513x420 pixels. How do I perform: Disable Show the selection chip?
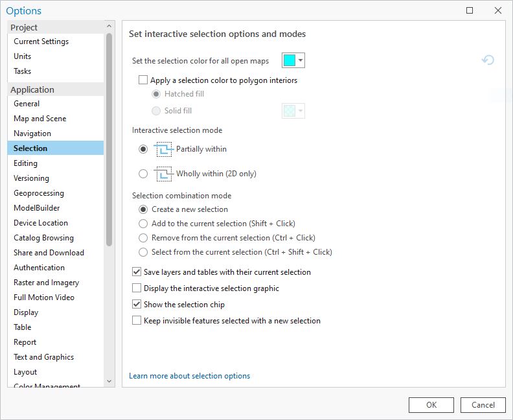[137, 305]
